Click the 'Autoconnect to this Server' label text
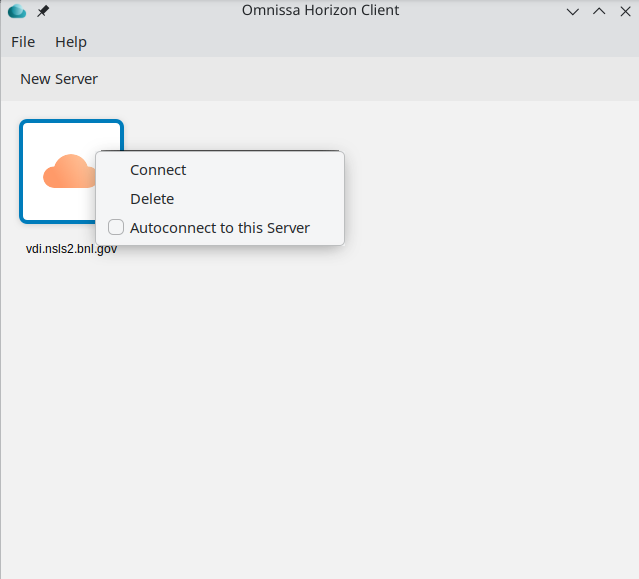 [219, 228]
